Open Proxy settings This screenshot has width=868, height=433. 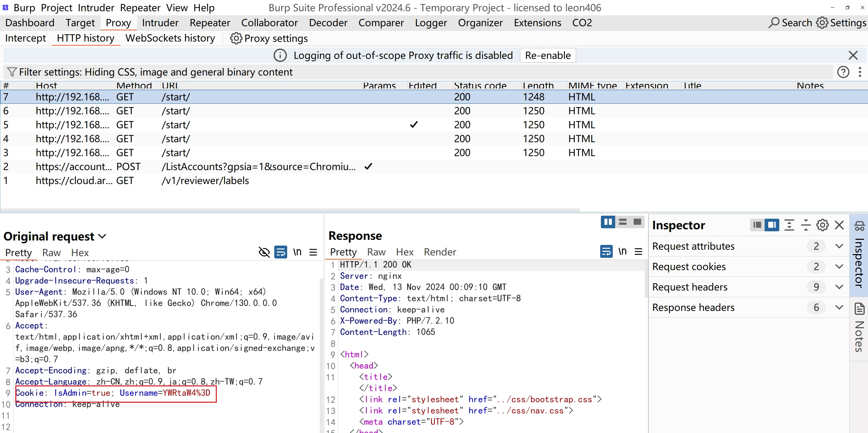click(269, 38)
